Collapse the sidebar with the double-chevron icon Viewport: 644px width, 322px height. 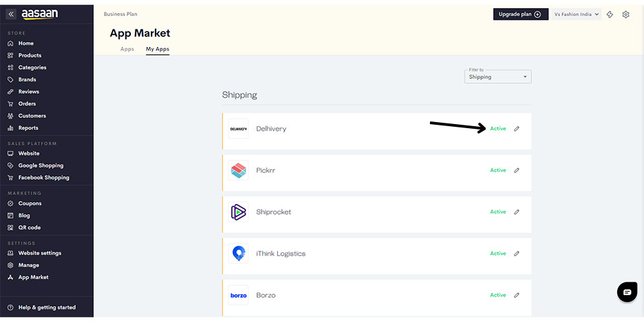(11, 14)
